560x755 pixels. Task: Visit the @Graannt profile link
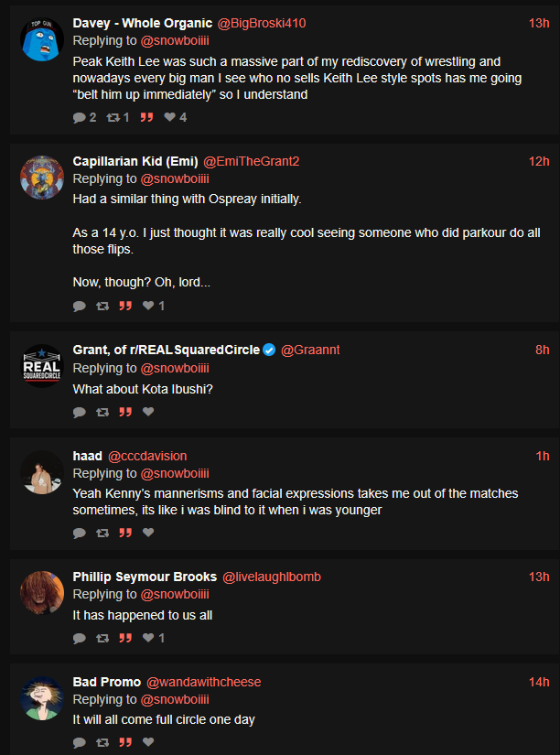(x=310, y=350)
